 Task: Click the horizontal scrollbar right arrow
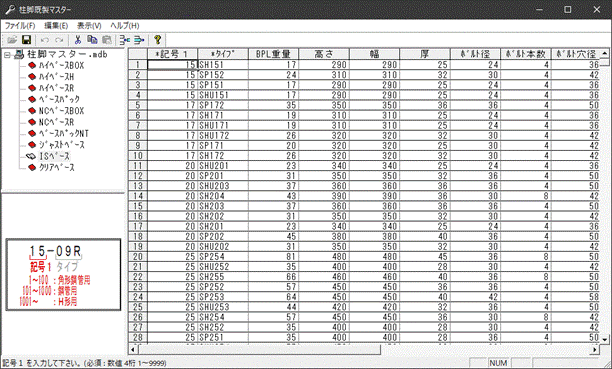(x=594, y=349)
